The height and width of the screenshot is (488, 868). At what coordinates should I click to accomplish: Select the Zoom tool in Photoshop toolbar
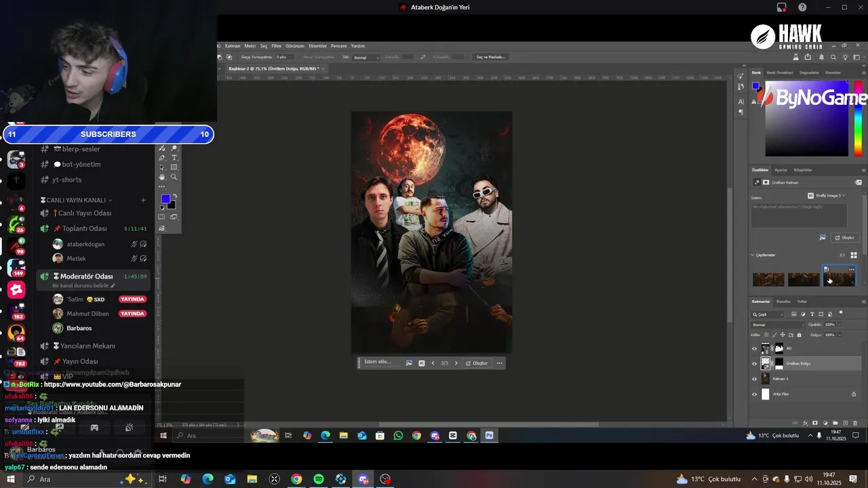174,177
